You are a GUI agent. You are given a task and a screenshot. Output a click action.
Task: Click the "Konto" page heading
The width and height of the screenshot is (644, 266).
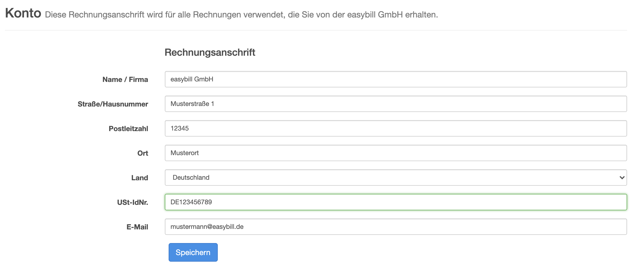click(23, 13)
